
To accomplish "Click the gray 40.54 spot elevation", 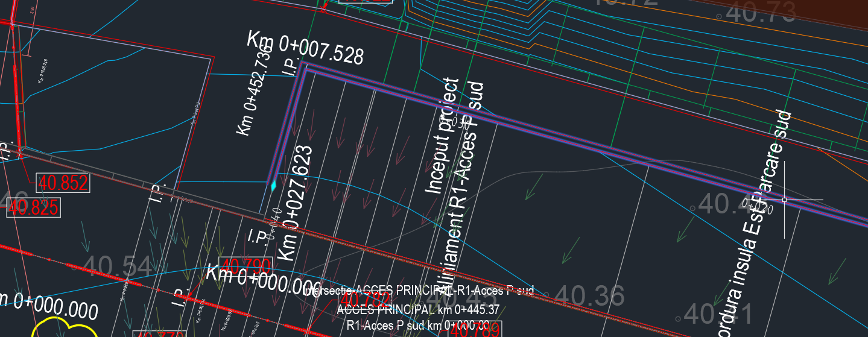I will [116, 266].
